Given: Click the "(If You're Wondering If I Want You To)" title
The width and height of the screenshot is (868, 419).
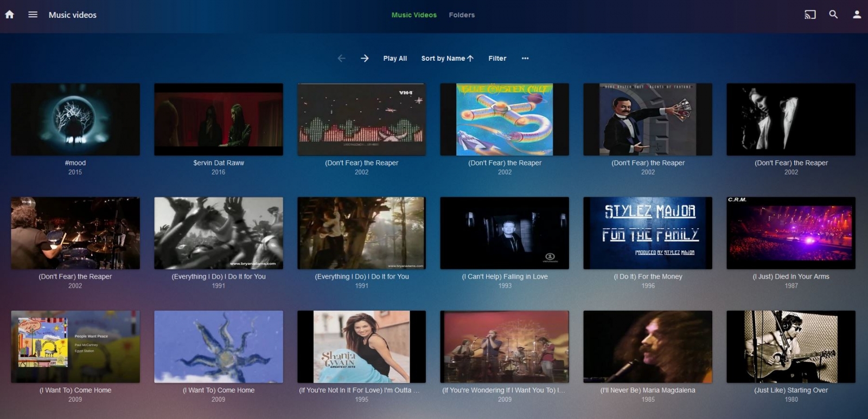Looking at the screenshot, I should tap(503, 390).
